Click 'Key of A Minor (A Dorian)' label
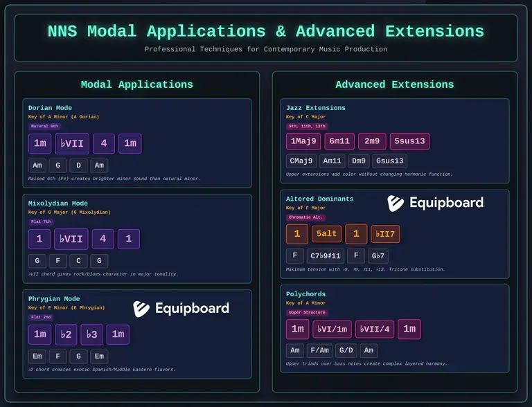 coord(64,117)
